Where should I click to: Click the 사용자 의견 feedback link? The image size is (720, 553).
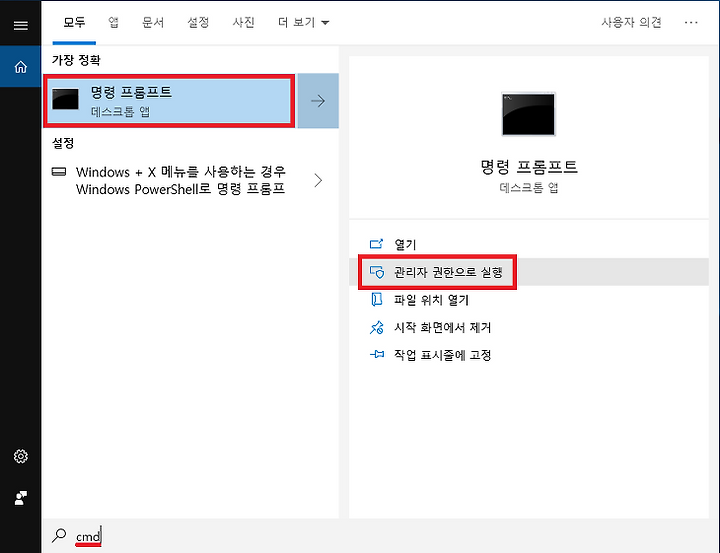click(x=631, y=22)
